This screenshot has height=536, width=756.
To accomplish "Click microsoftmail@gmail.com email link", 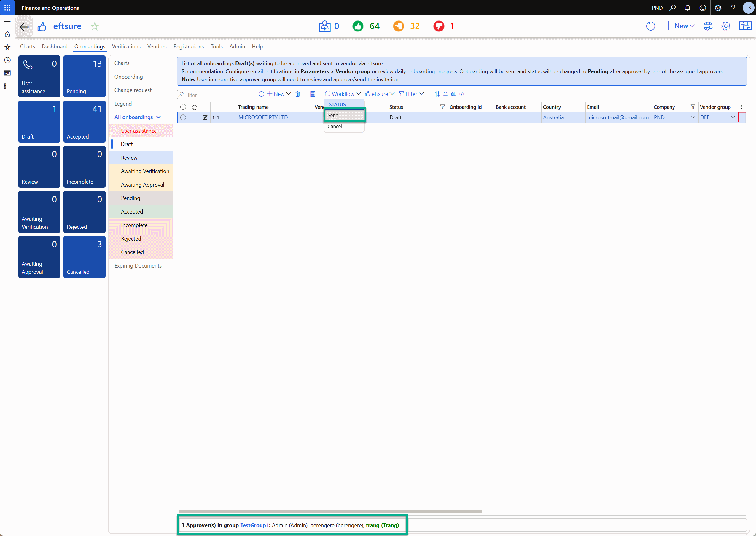I will point(618,117).
